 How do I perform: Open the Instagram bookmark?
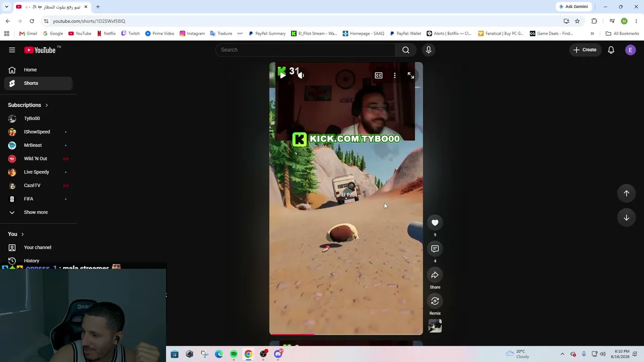click(x=192, y=34)
